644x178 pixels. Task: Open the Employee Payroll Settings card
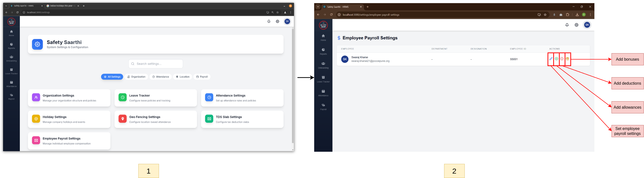pyautogui.click(x=69, y=141)
